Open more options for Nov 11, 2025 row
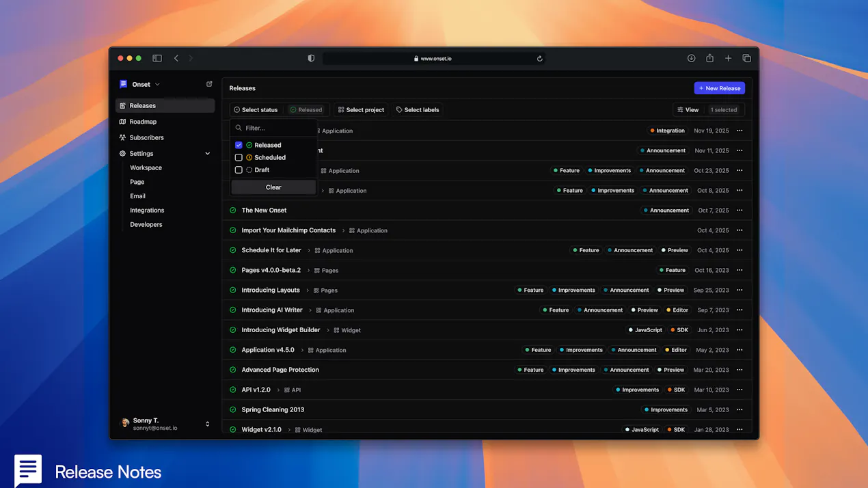The height and width of the screenshot is (488, 868). coord(740,150)
